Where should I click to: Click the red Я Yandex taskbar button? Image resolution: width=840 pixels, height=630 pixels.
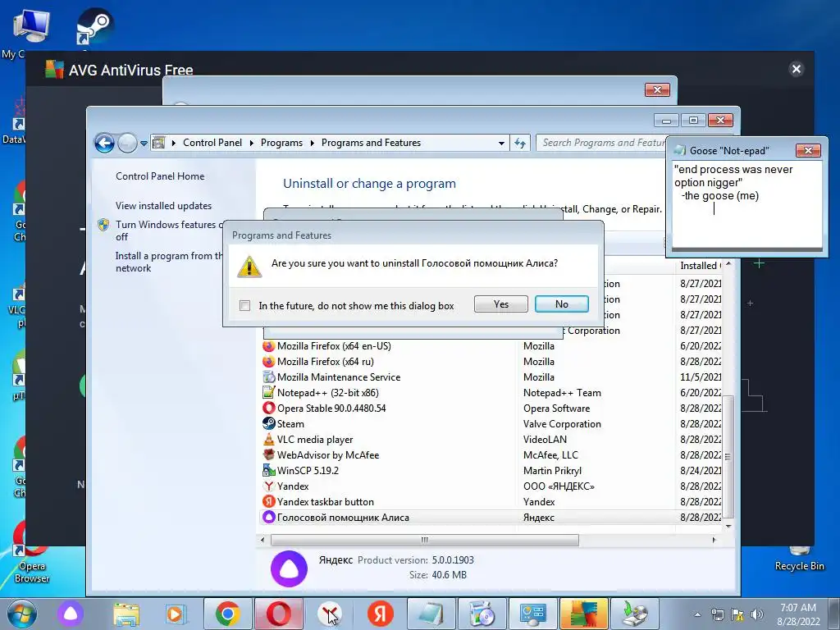click(x=380, y=614)
